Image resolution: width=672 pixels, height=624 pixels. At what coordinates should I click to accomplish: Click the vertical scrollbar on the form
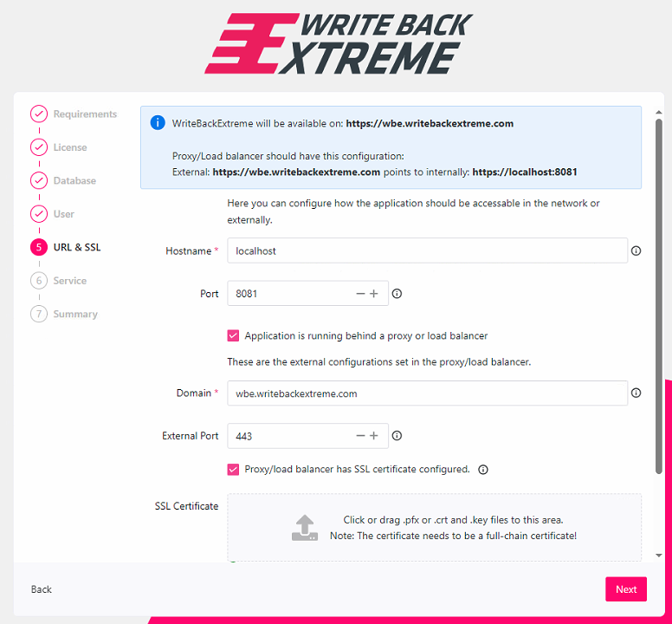(658, 295)
